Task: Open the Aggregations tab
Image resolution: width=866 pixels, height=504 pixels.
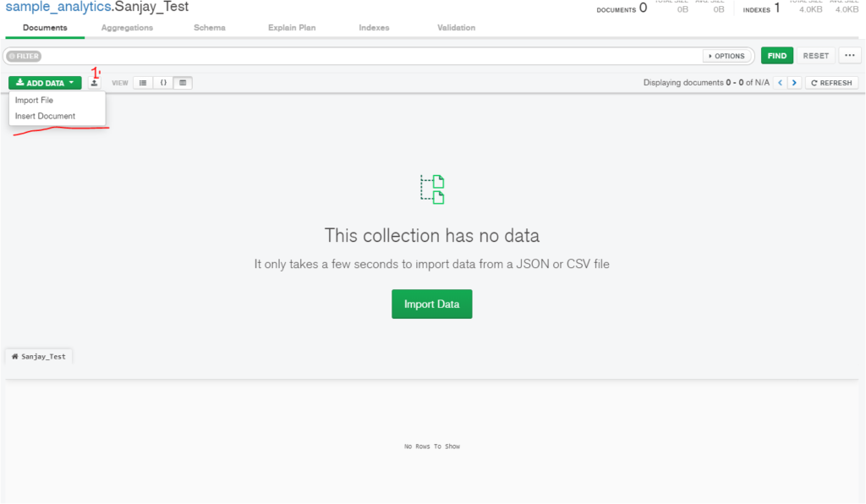Action: (x=127, y=28)
